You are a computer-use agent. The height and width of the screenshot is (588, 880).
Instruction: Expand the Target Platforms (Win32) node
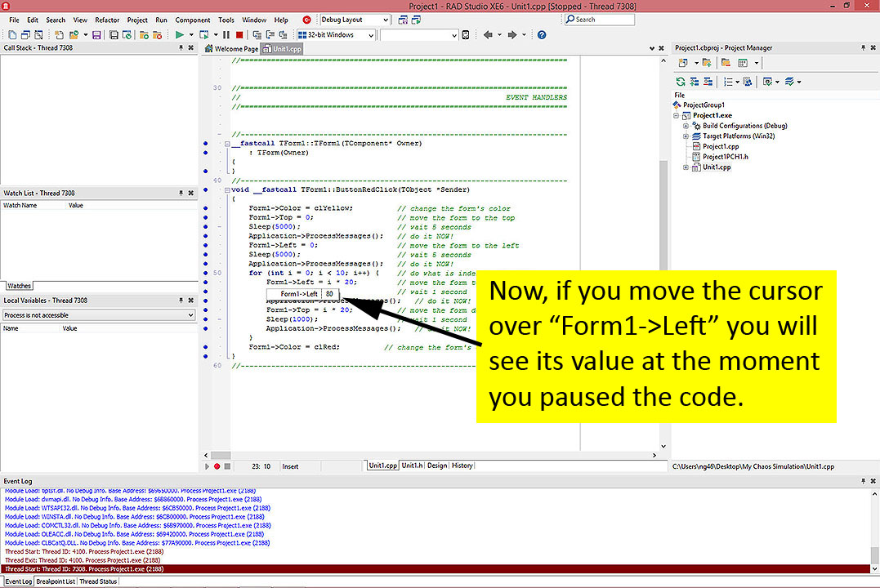tap(686, 136)
